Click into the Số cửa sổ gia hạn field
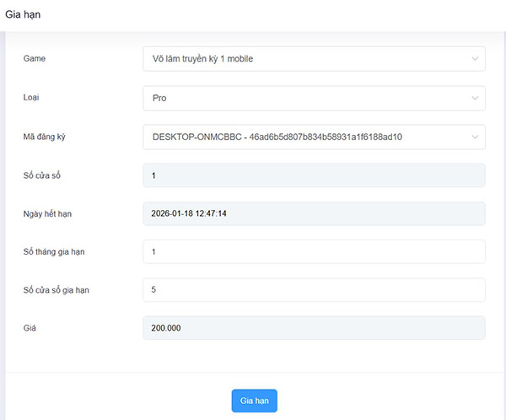Image resolution: width=506 pixels, height=420 pixels. (314, 289)
